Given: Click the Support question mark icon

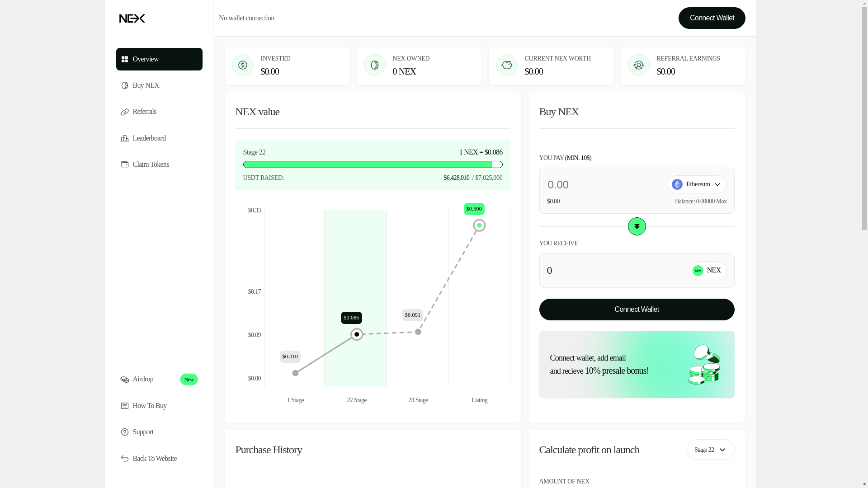Looking at the screenshot, I should click(125, 432).
